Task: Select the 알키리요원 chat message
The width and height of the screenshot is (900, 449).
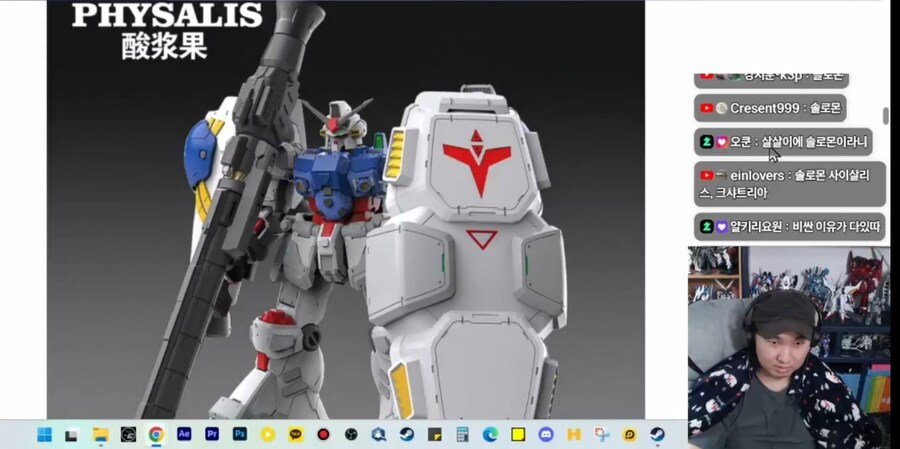Action: (x=790, y=227)
